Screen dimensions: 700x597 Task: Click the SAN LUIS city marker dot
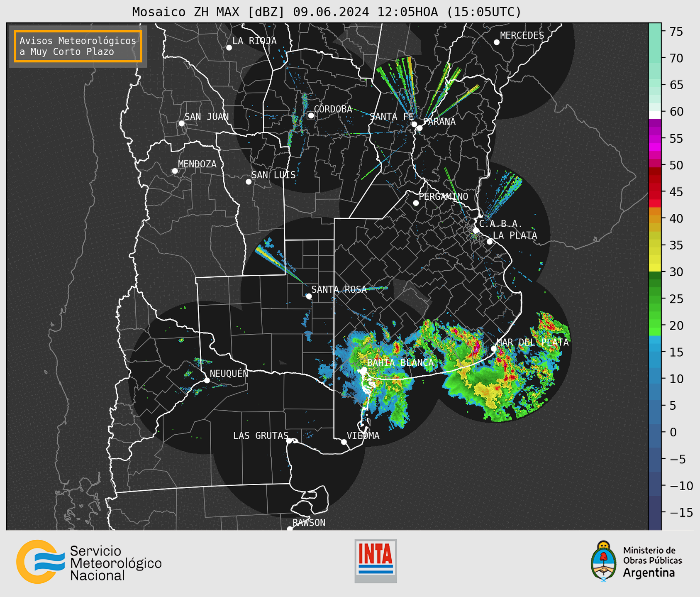click(249, 182)
